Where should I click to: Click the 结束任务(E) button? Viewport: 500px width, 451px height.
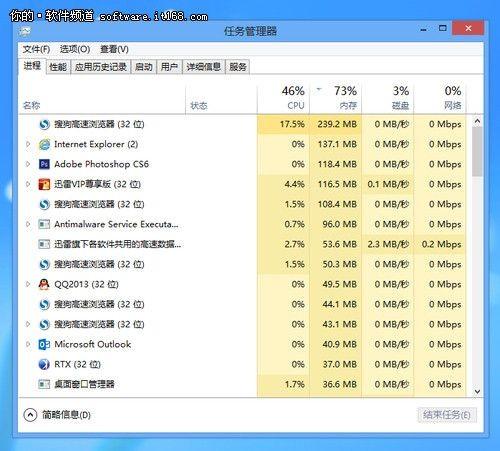click(447, 415)
